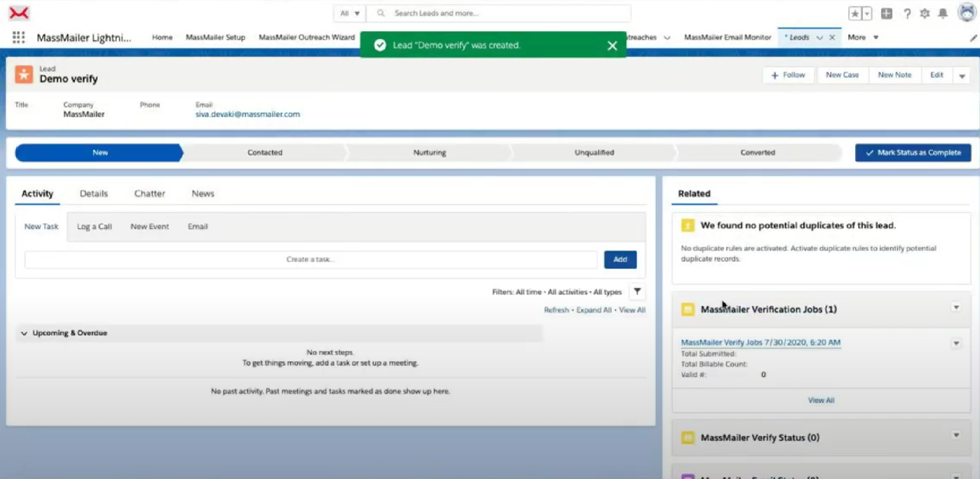The image size is (980, 479).
Task: Click the duplicates warning icon
Action: coord(688,225)
